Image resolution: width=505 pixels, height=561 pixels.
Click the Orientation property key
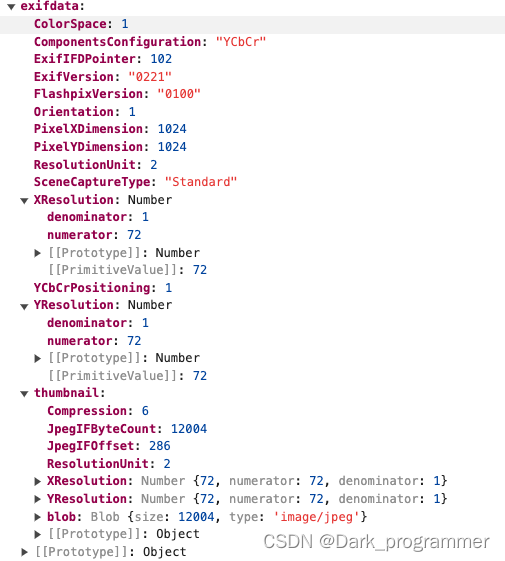click(x=77, y=112)
